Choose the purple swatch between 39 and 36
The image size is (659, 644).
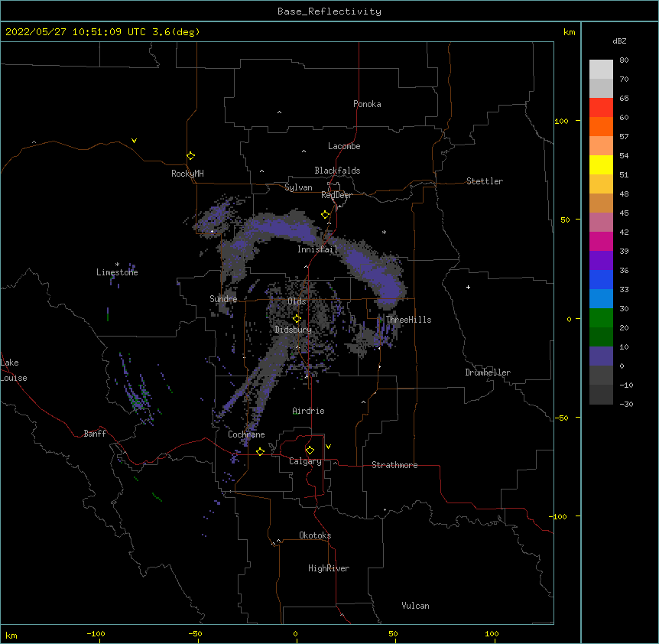pyautogui.click(x=601, y=261)
